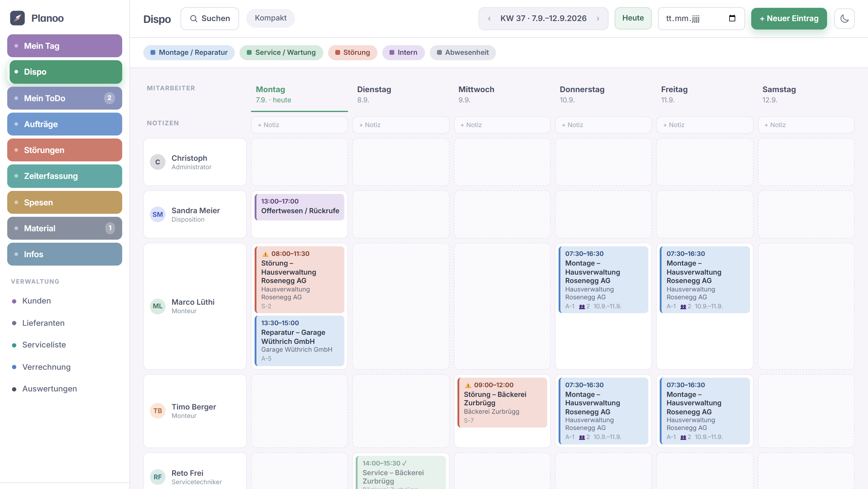868x489 pixels.
Task: Add a Notiz for Montag
Action: click(x=299, y=125)
